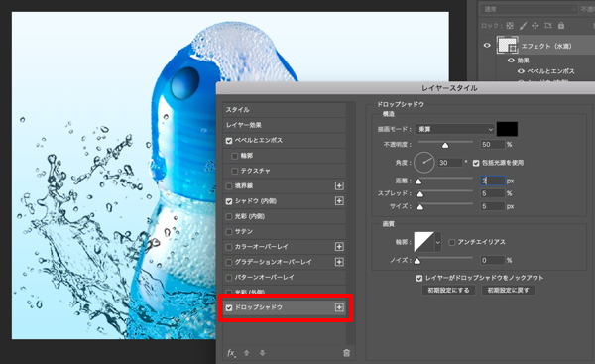Add another シャドウ (内側) effect with plus icon
595x364 pixels.
[339, 201]
